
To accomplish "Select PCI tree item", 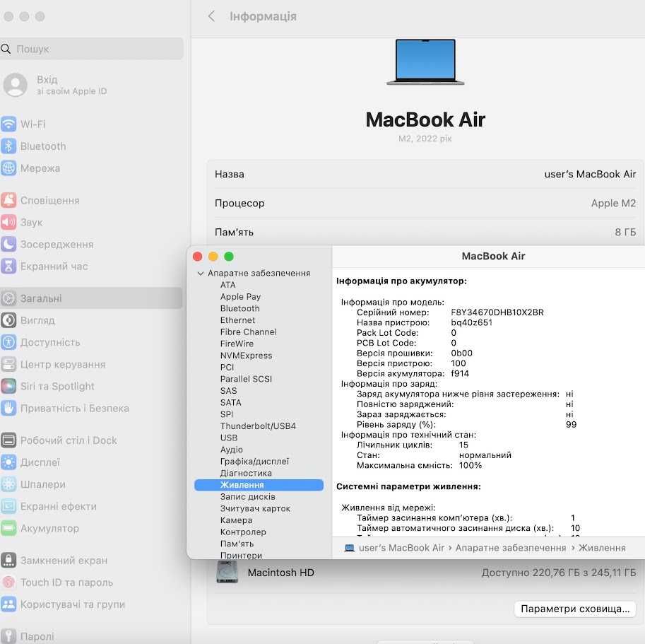I will tap(227, 367).
